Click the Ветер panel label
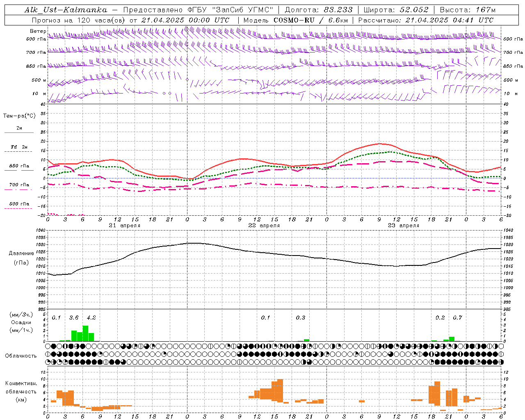This screenshot has width=525, height=420. [x=38, y=31]
